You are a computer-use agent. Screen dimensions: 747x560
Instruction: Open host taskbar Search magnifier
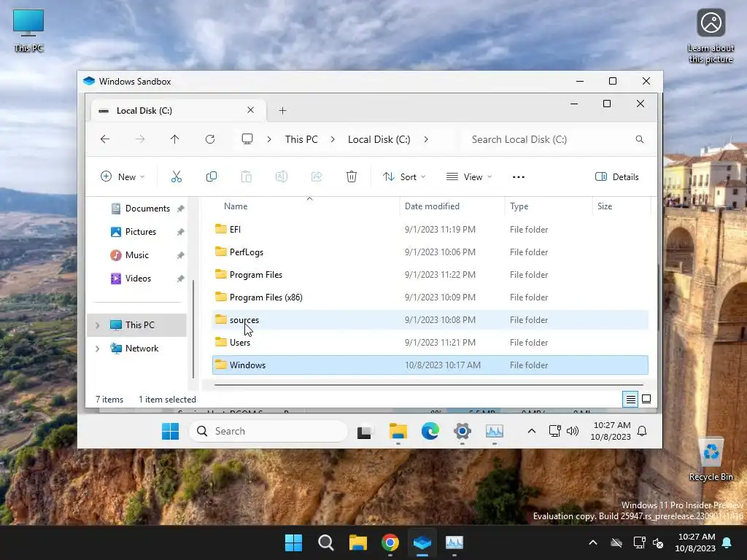[x=326, y=542]
